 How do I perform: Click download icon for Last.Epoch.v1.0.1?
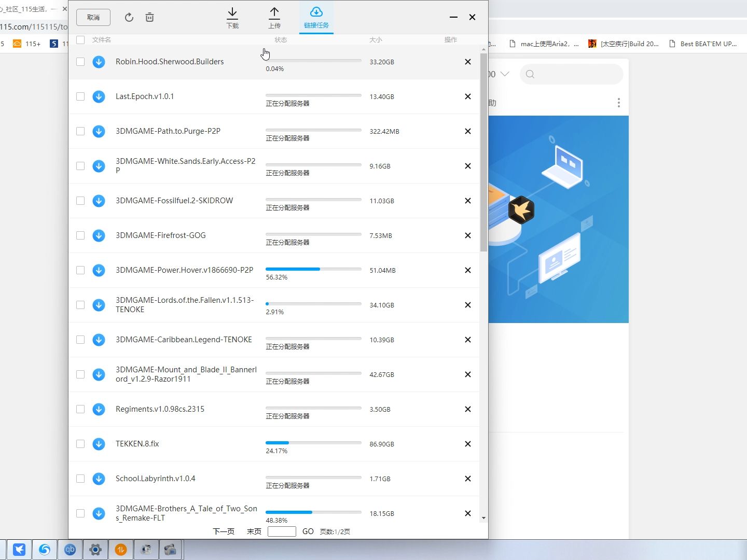99,96
